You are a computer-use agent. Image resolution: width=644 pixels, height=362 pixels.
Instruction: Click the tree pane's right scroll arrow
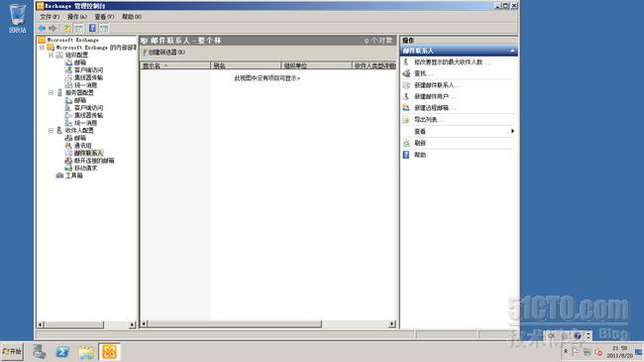click(x=132, y=324)
